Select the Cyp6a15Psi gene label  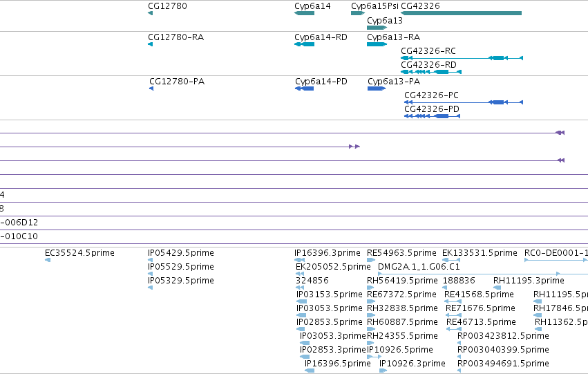pos(374,6)
